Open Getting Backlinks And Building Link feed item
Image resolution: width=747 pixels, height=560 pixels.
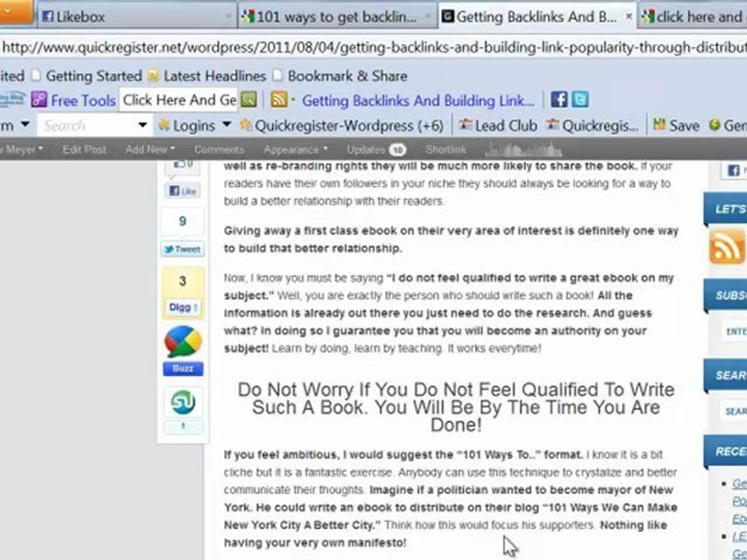coord(418,100)
